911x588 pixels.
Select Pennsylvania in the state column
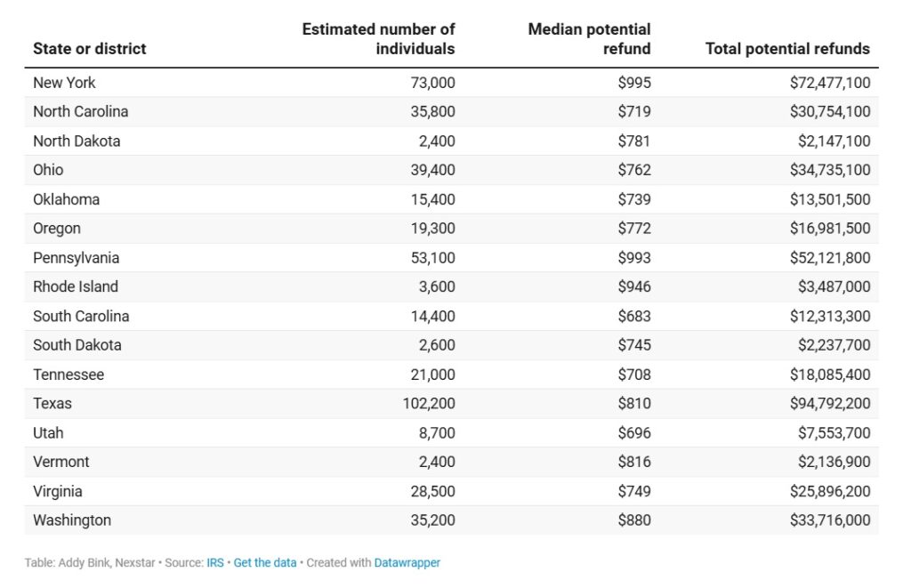pyautogui.click(x=76, y=258)
